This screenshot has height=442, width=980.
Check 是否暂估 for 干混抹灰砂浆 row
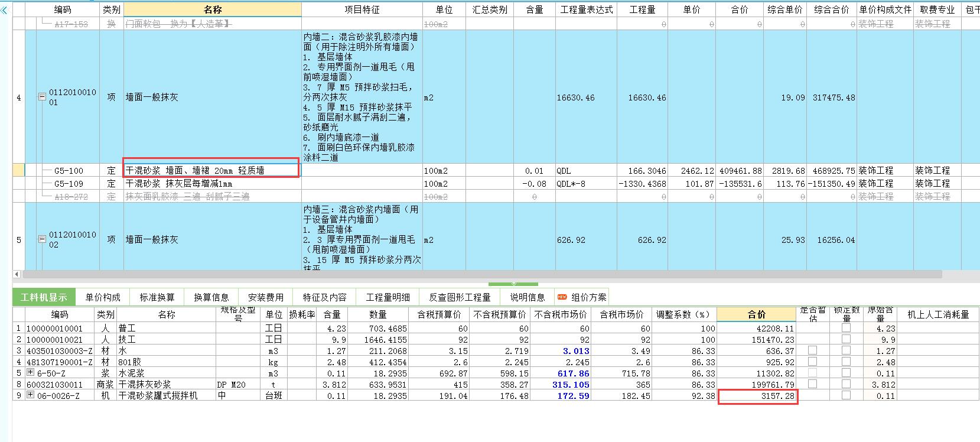[x=812, y=384]
